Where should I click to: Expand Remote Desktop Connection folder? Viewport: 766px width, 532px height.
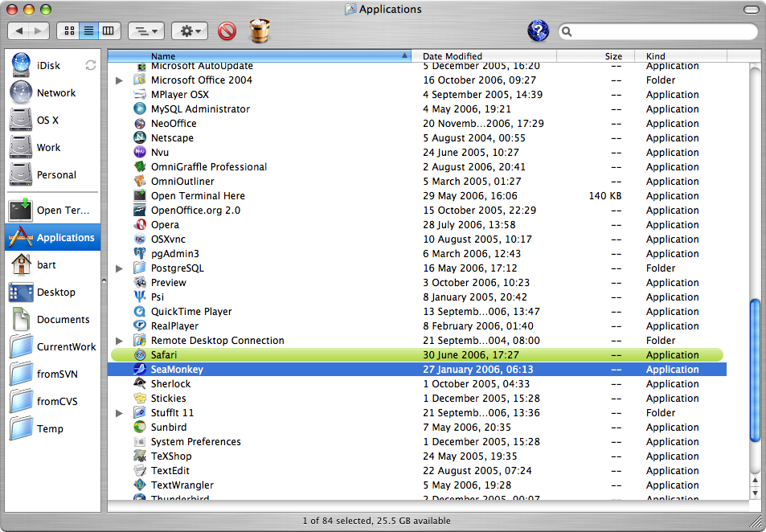click(x=119, y=341)
